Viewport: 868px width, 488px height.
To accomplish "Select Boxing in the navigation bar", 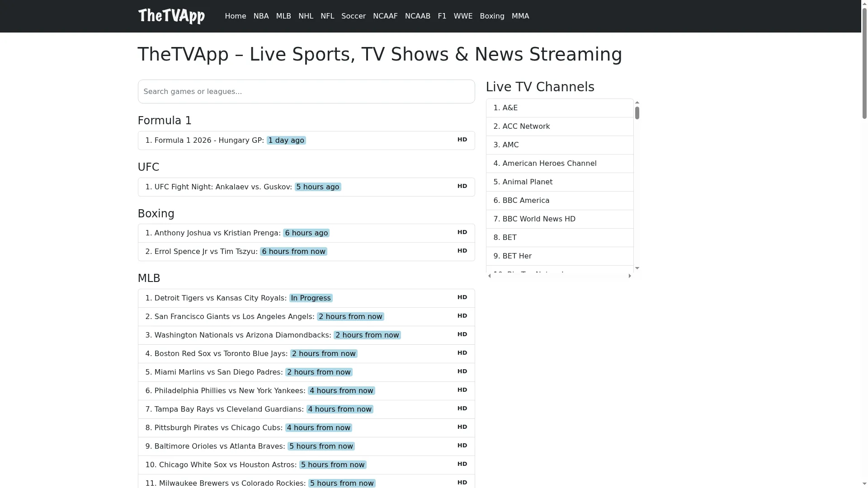I will pos(492,16).
